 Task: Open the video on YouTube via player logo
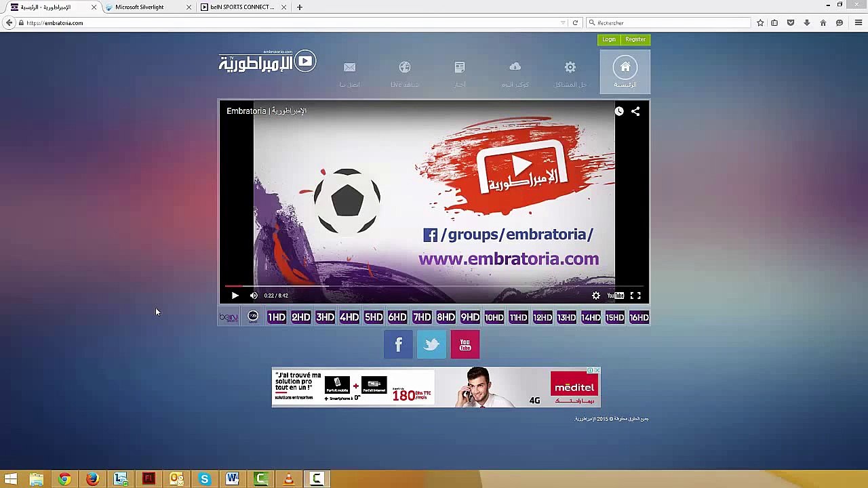pos(616,296)
